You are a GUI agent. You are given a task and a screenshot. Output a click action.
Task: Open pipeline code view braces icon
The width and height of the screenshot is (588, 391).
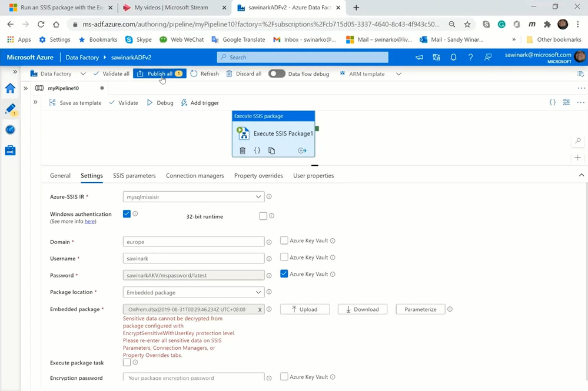point(552,102)
